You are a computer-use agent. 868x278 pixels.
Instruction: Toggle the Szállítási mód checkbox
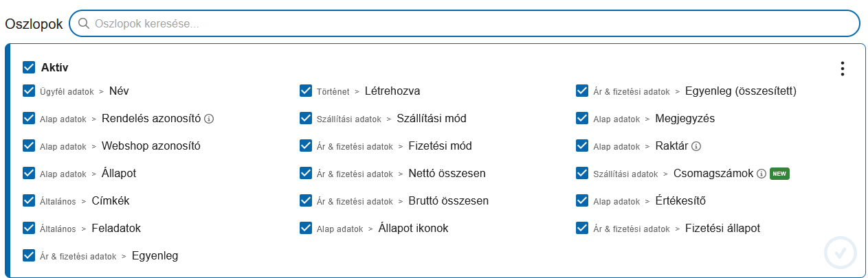306,118
